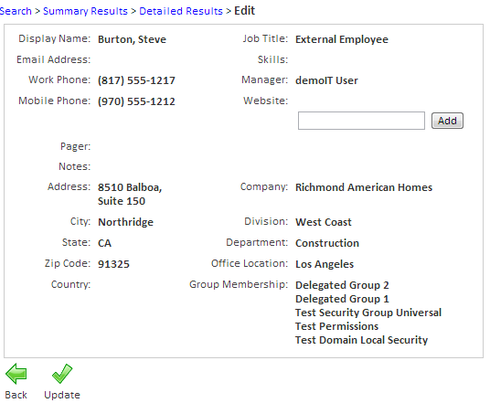Select the Display Name value Burton, Steve
The width and height of the screenshot is (490, 403).
tap(132, 39)
